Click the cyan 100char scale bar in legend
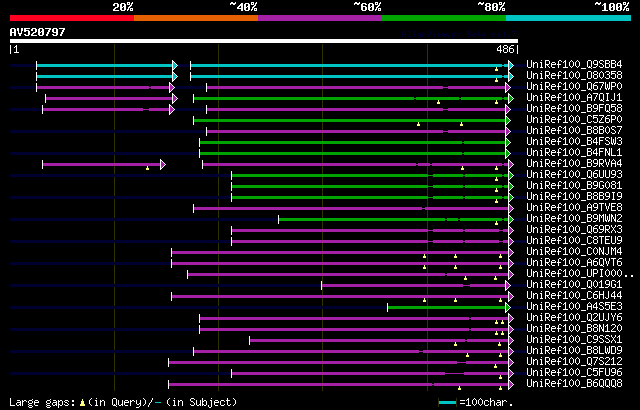Screen dimensions: 640x410 coord(447,403)
